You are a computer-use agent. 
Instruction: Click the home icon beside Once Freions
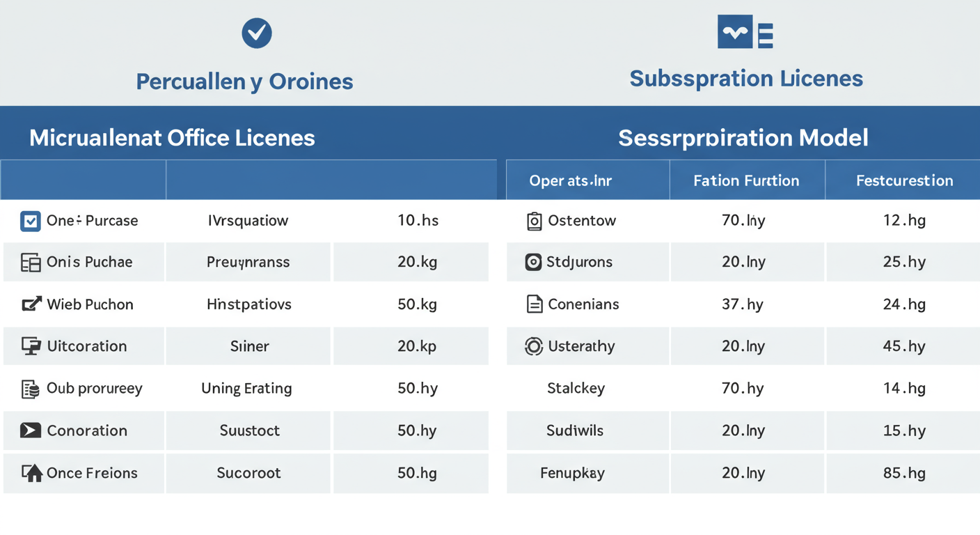click(31, 473)
